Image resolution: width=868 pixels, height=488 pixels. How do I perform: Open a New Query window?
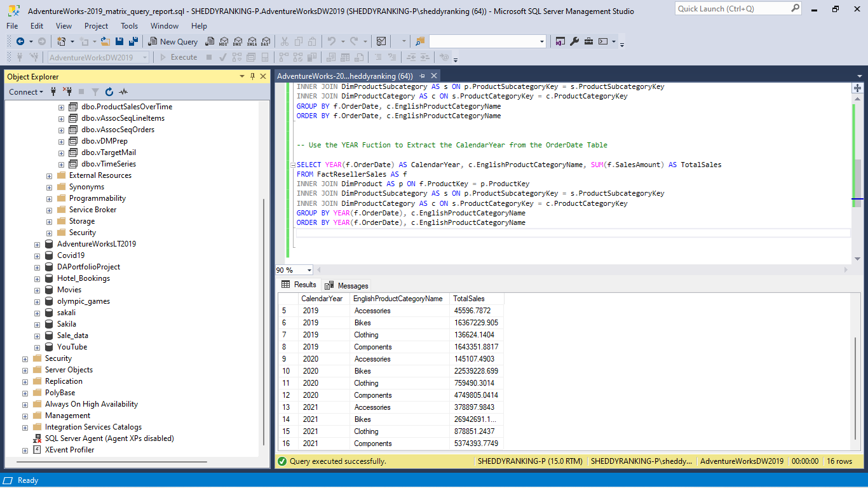click(172, 41)
